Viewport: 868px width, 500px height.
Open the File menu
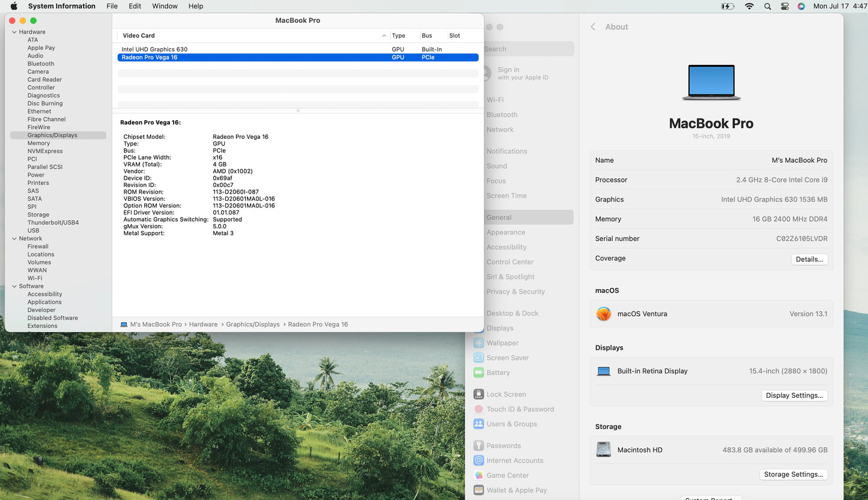coord(112,6)
